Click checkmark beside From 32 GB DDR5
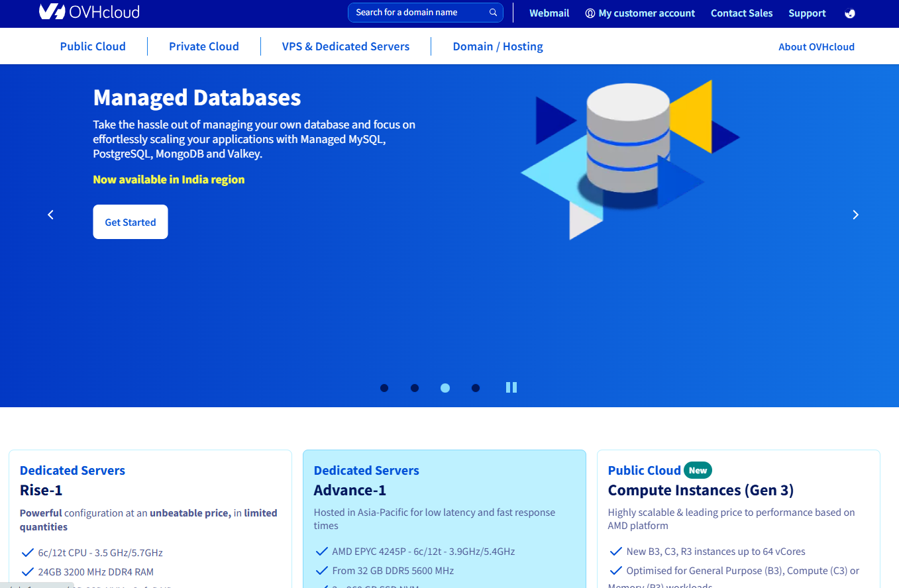Viewport: 899px width, 588px height. coord(322,570)
